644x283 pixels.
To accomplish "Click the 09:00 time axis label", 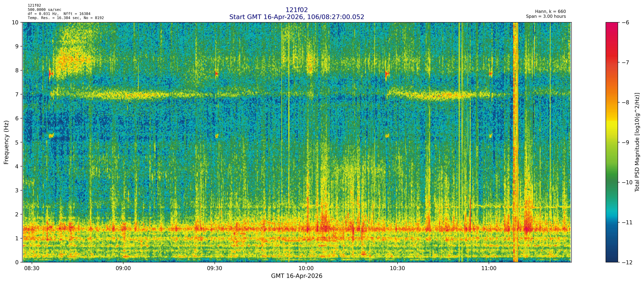I will pyautogui.click(x=123, y=269).
